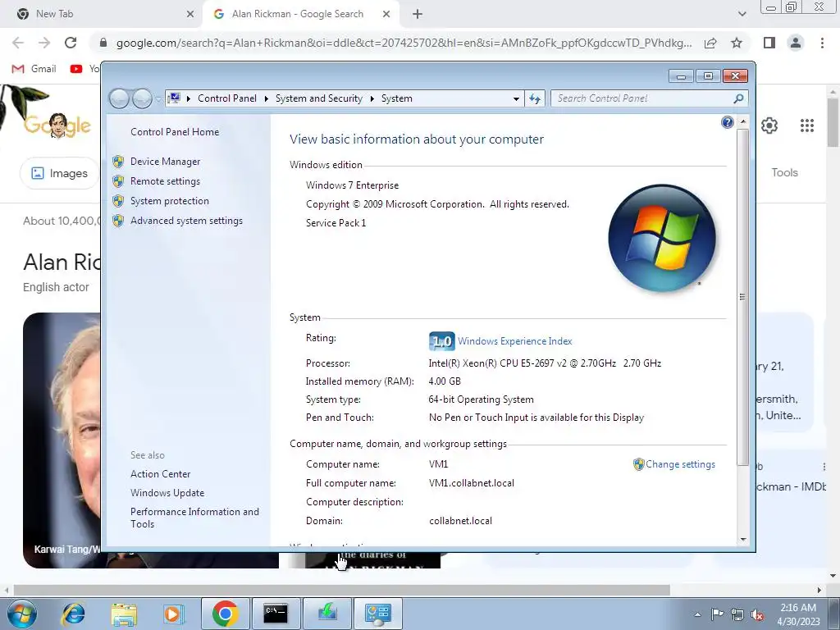840x630 pixels.
Task: Click Chrome back navigation arrow
Action: point(18,43)
